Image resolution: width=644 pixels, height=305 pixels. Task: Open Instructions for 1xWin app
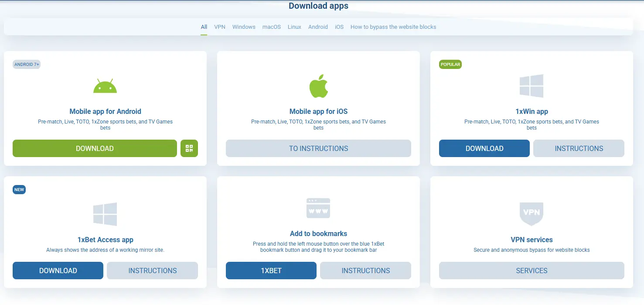579,148
